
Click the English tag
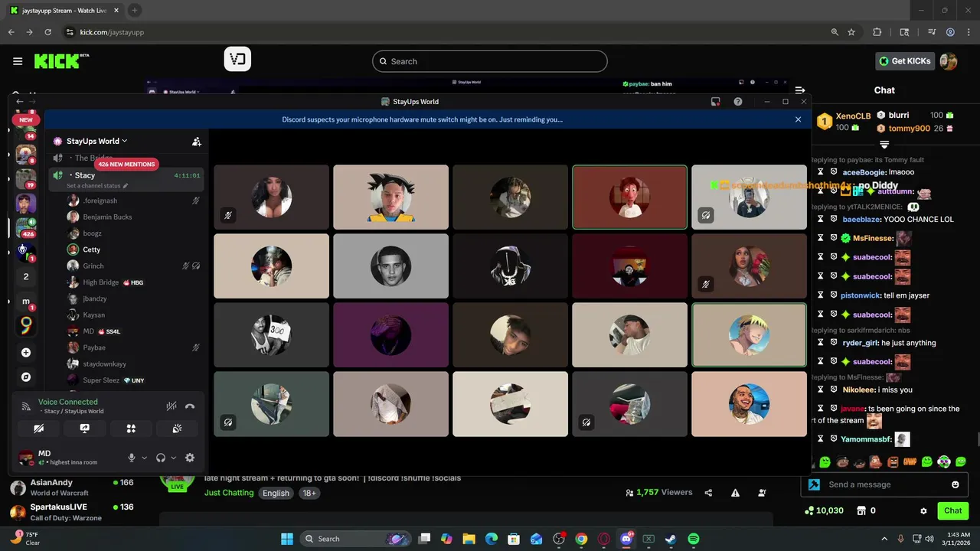[276, 493]
